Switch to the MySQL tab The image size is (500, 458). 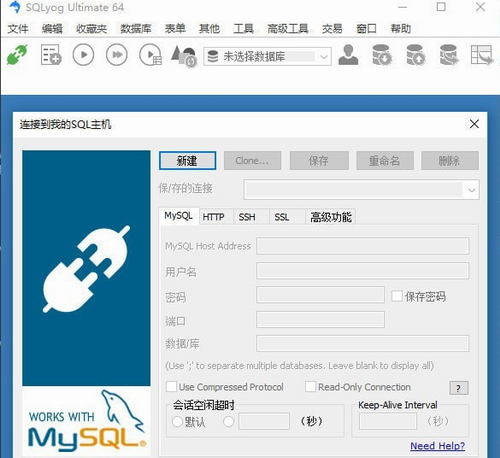(x=179, y=216)
